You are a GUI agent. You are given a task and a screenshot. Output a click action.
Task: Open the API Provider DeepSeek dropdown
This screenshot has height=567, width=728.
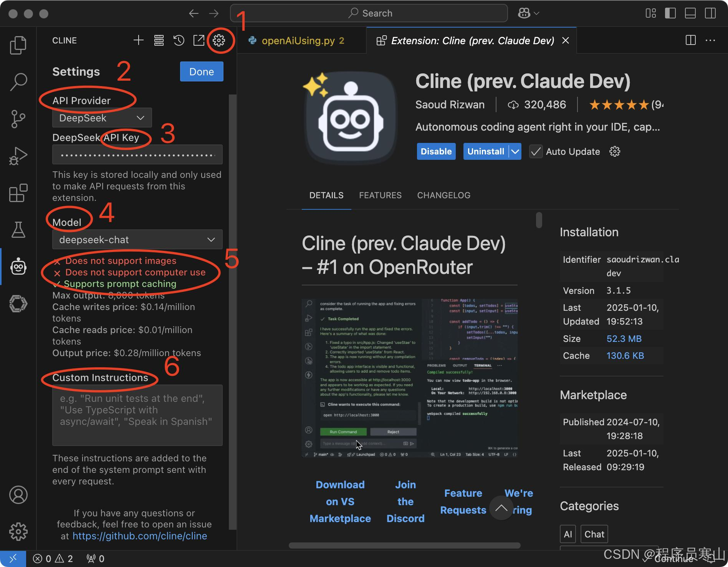(102, 118)
